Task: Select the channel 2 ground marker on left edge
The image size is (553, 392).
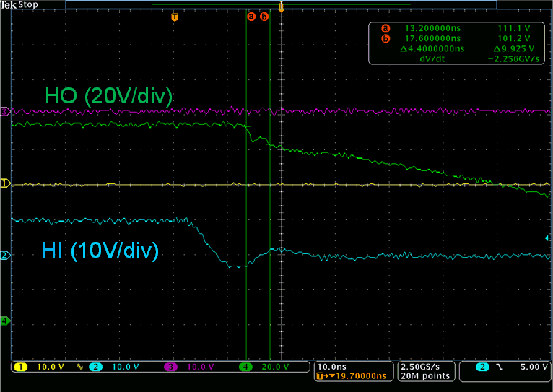Action: click(5, 255)
